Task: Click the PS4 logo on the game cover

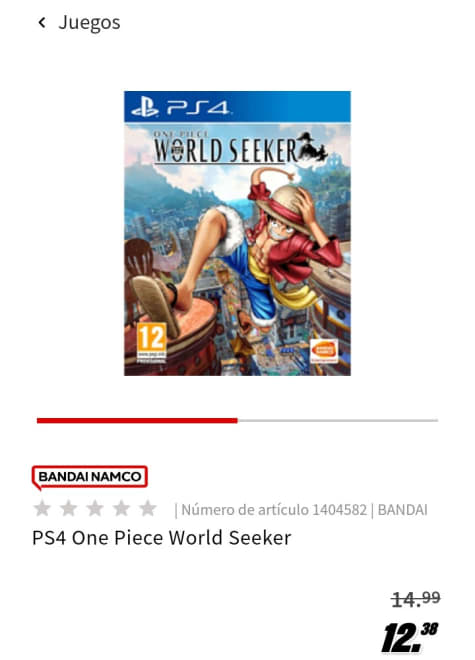Action: (x=180, y=108)
